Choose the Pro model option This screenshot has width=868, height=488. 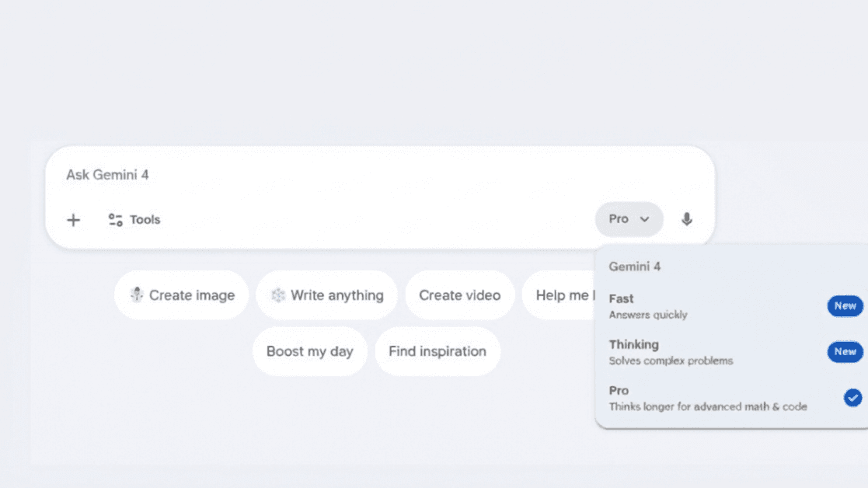(x=707, y=398)
